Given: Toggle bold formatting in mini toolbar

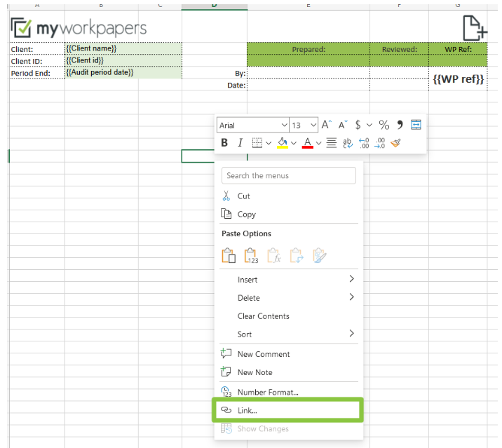Looking at the screenshot, I should click(224, 143).
